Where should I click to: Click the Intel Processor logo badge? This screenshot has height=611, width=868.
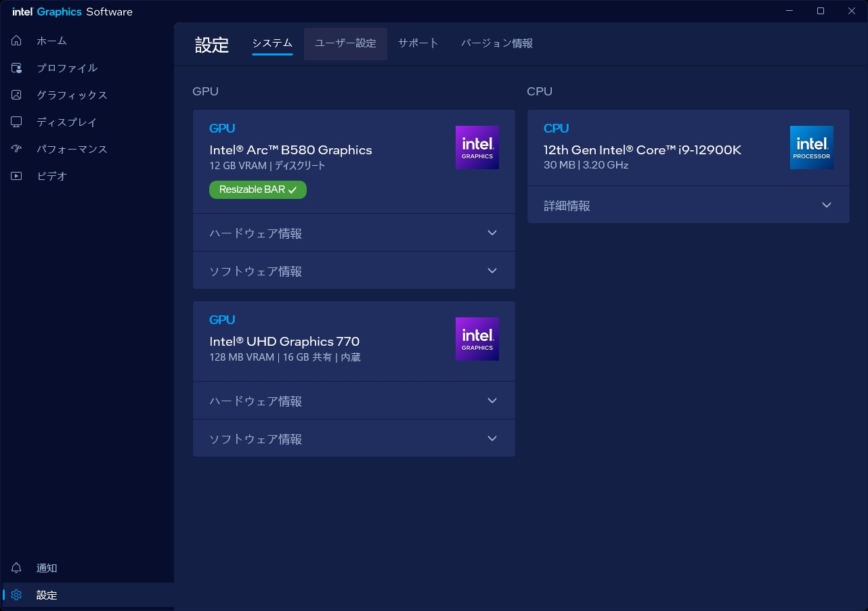812,148
